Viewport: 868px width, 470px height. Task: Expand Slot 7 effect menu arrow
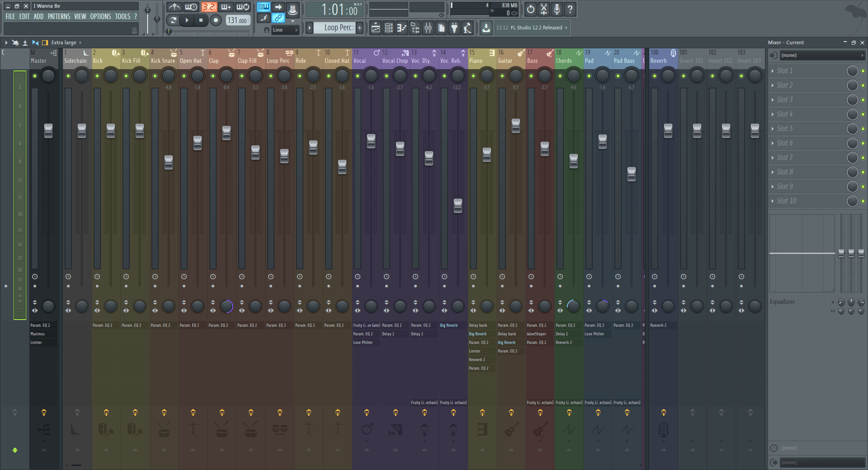click(773, 158)
